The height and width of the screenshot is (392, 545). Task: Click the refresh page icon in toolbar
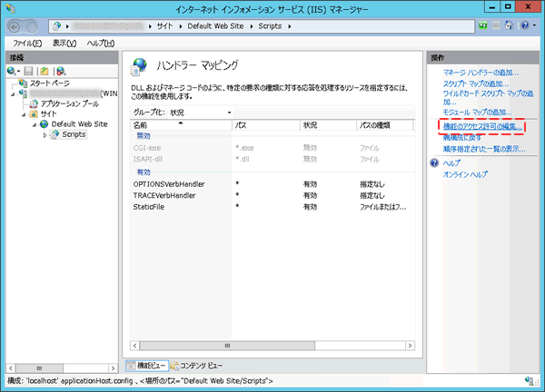click(483, 25)
